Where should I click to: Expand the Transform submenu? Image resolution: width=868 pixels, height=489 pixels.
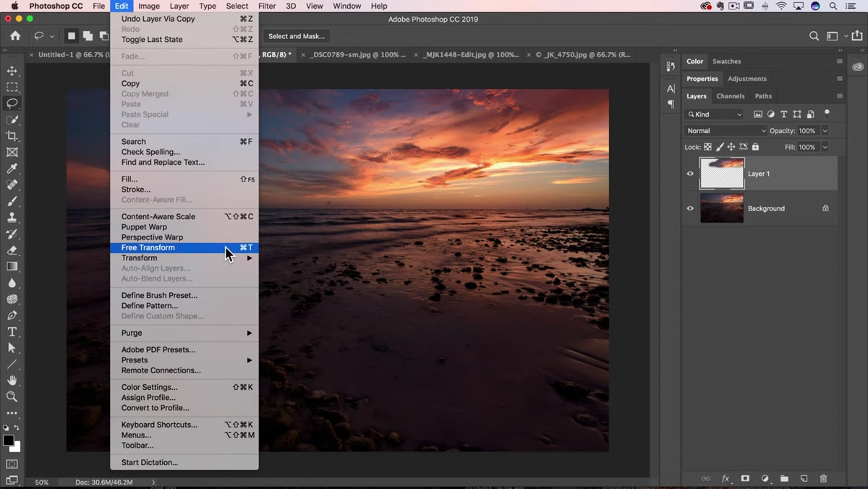point(184,258)
